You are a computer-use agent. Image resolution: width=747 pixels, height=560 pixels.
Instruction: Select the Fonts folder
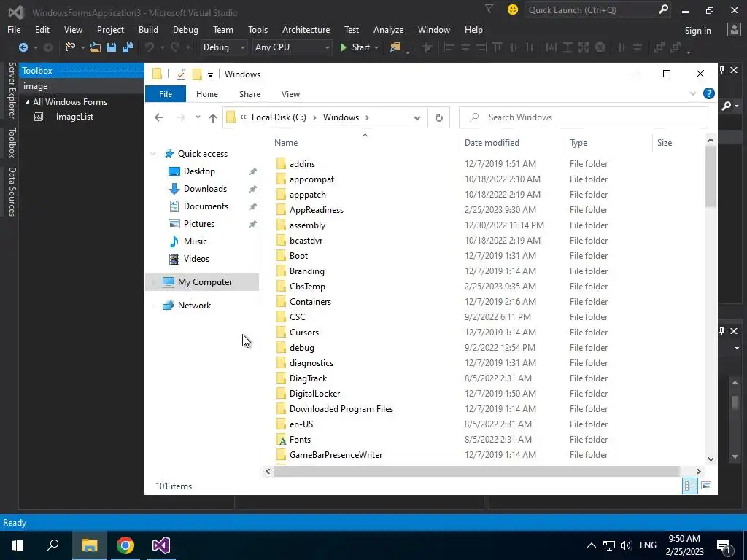300,440
